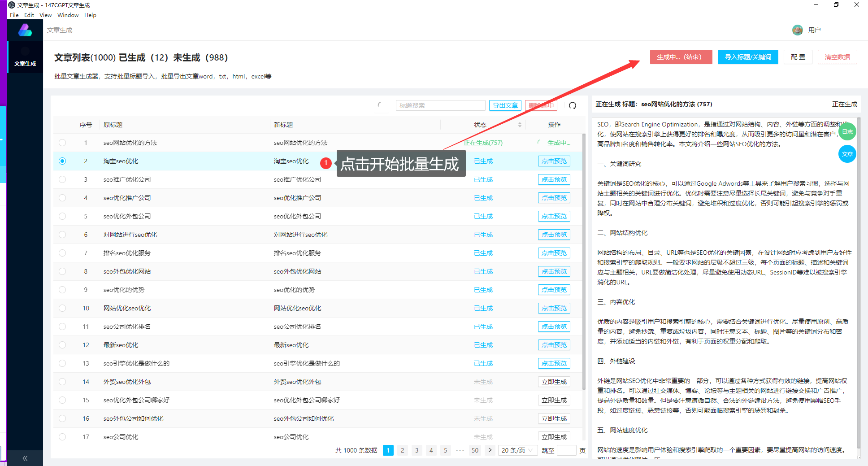Open the Edit menu
This screenshot has width=868, height=466.
pyautogui.click(x=29, y=15)
